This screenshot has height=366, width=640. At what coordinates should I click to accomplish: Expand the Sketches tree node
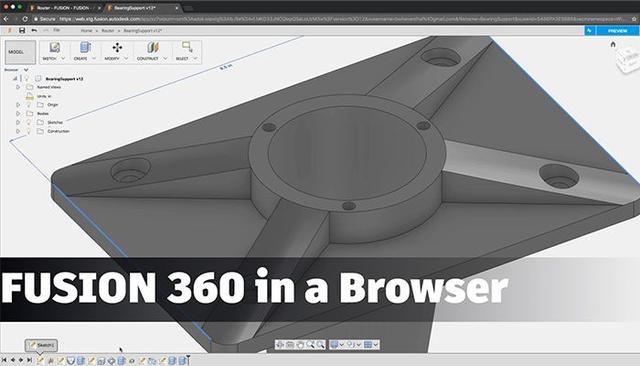[x=18, y=122]
